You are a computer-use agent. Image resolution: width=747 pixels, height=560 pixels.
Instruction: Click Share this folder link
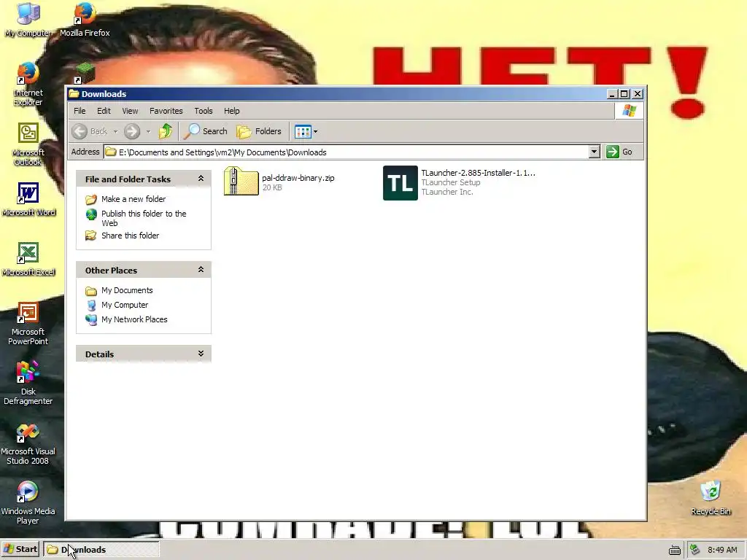point(130,236)
